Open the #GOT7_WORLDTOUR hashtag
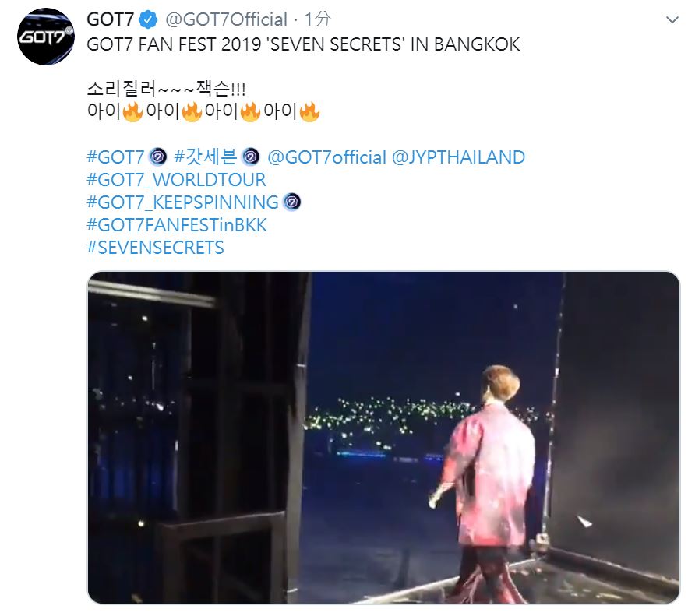The width and height of the screenshot is (688, 616). click(x=176, y=180)
